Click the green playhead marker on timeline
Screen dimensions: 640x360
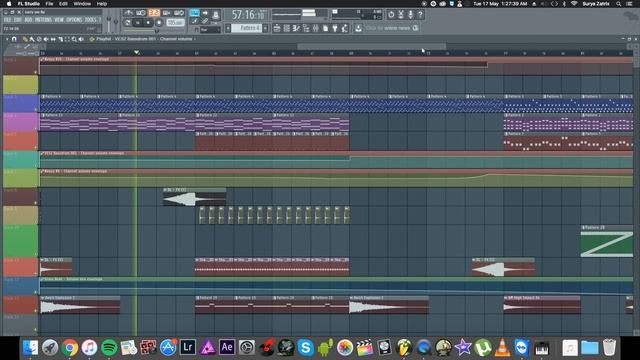pos(137,52)
